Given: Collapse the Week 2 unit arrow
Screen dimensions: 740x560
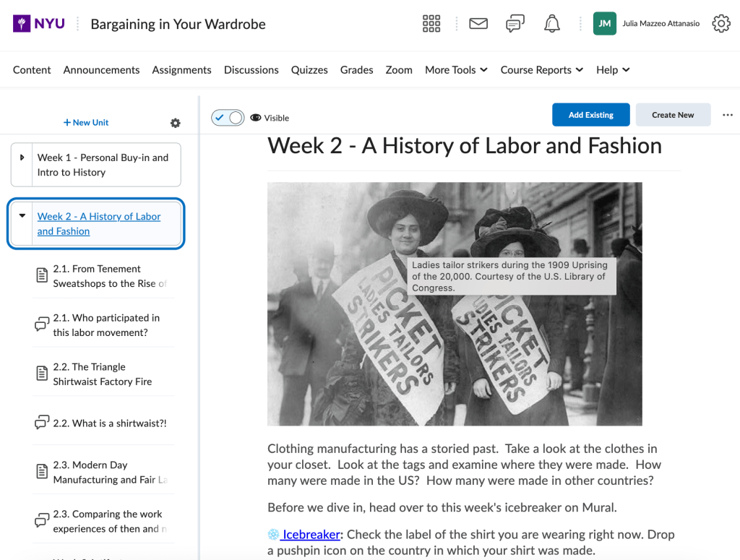Looking at the screenshot, I should pos(22,216).
